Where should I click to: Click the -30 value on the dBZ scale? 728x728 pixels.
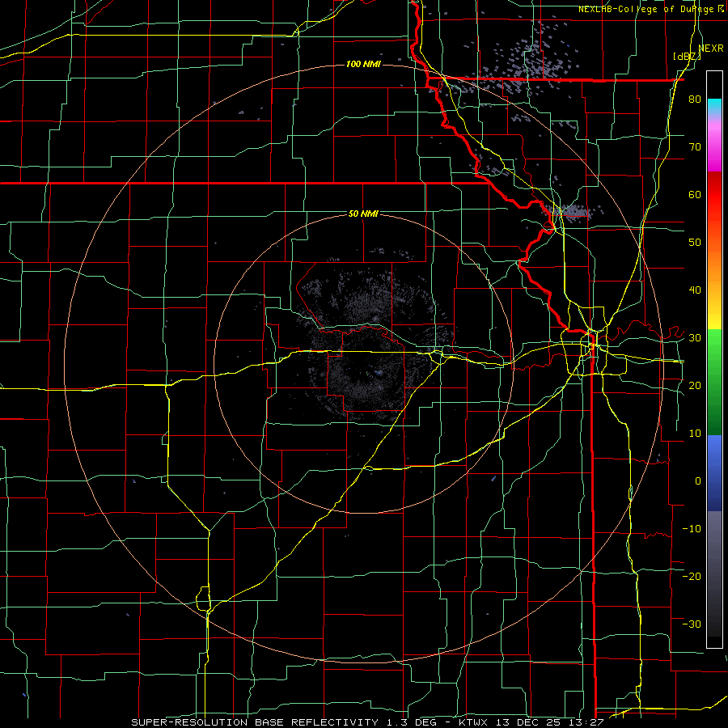692,624
